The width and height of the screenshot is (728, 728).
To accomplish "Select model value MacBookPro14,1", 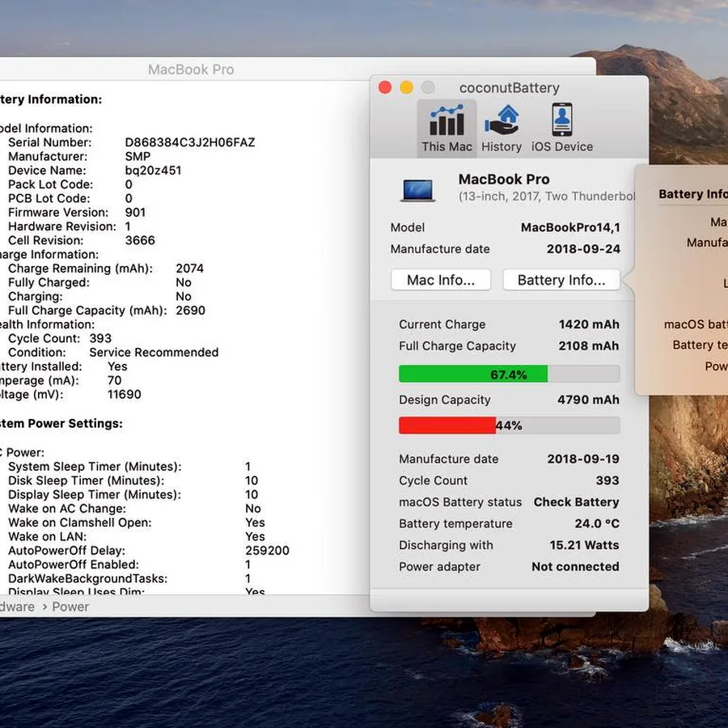I will (570, 227).
